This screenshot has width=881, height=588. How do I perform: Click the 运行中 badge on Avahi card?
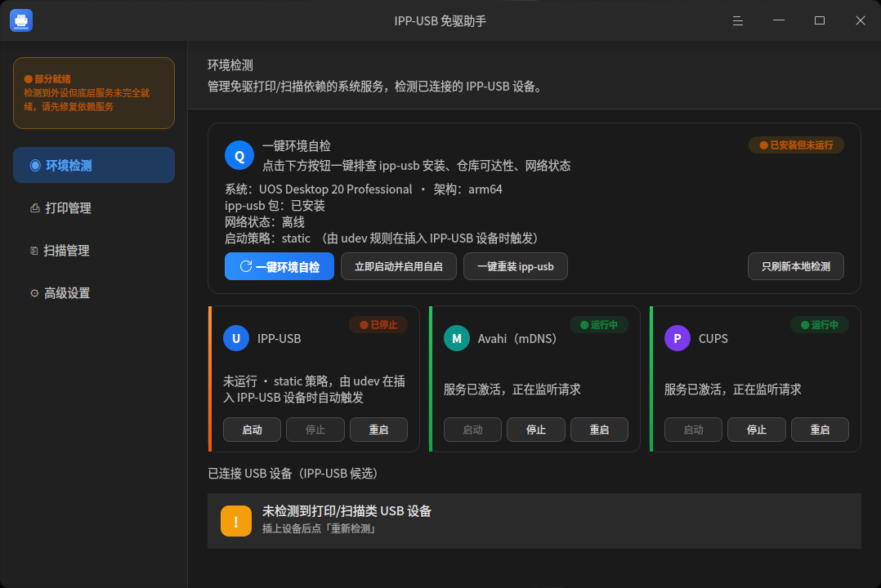(599, 324)
